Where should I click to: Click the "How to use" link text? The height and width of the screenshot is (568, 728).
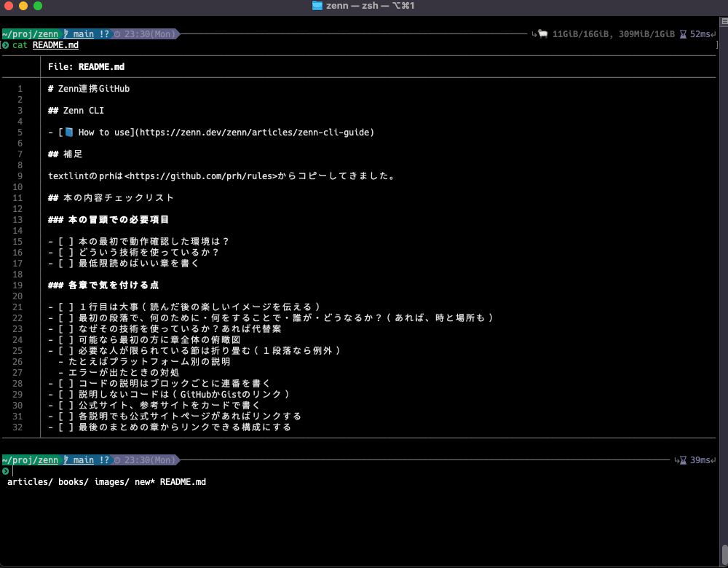click(x=104, y=133)
